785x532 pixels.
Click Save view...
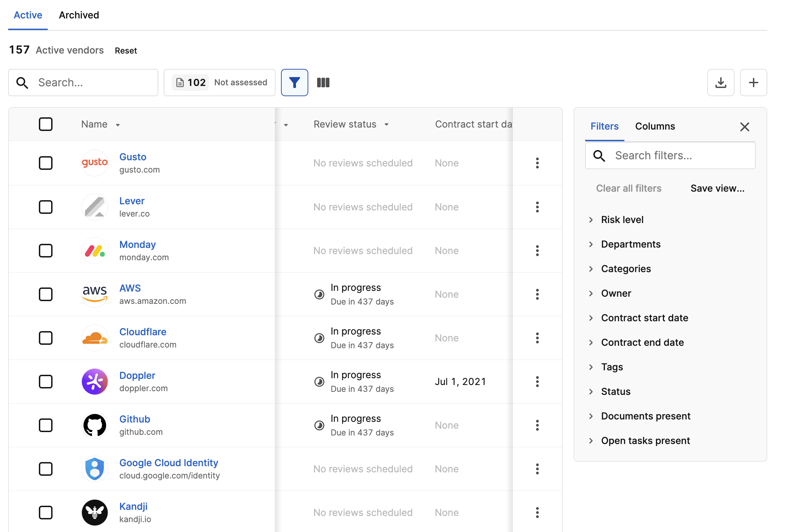click(717, 188)
